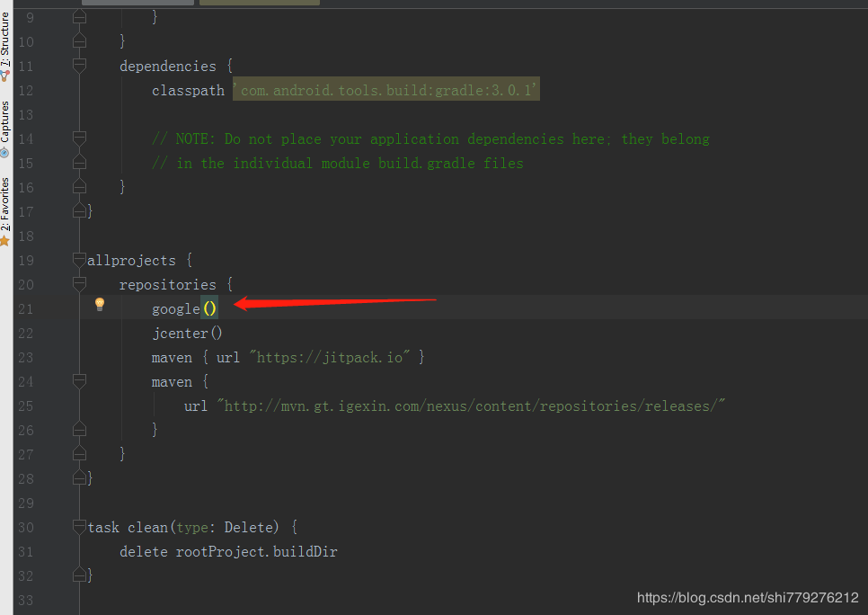868x615 pixels.
Task: Click the 'maven' keyword on line 24
Action: [x=172, y=382]
